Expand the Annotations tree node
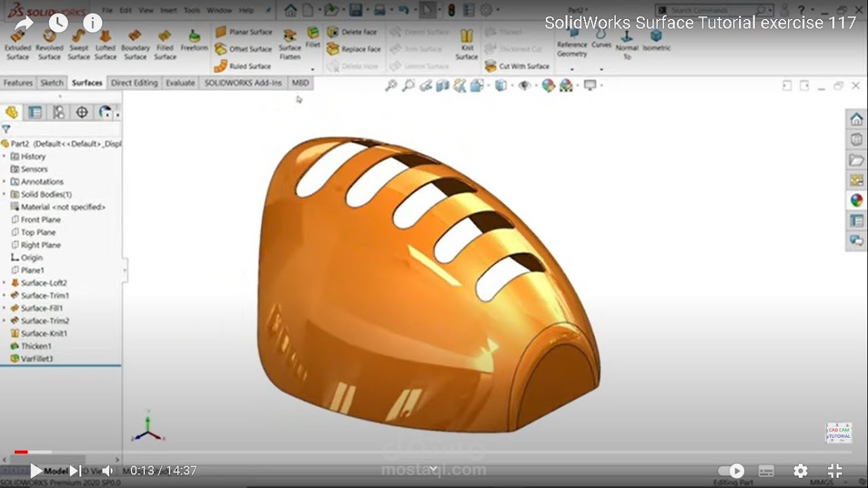 (4, 182)
